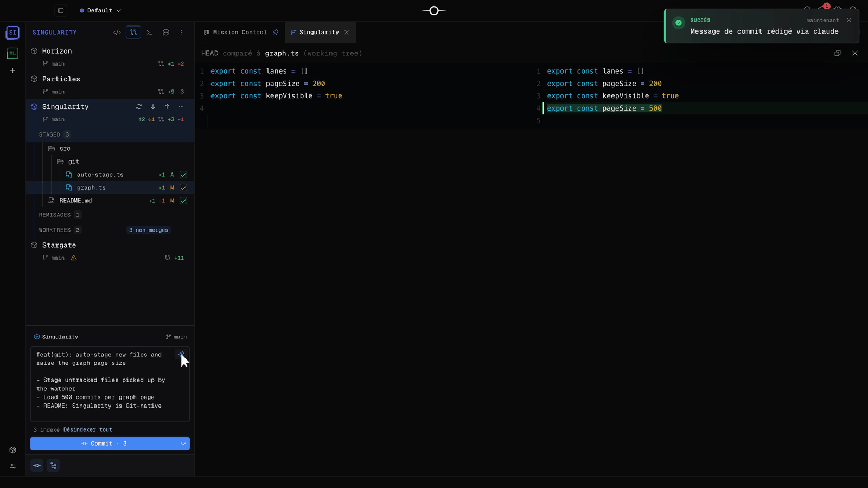Open the terminal icon in the sidebar header

[x=150, y=33]
